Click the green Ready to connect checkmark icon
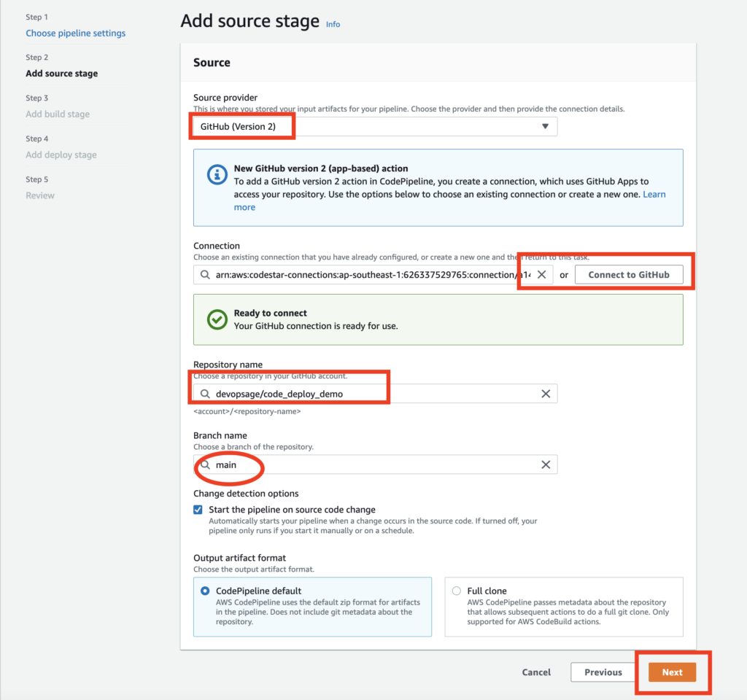Viewport: 747px width, 700px height. 217,319
